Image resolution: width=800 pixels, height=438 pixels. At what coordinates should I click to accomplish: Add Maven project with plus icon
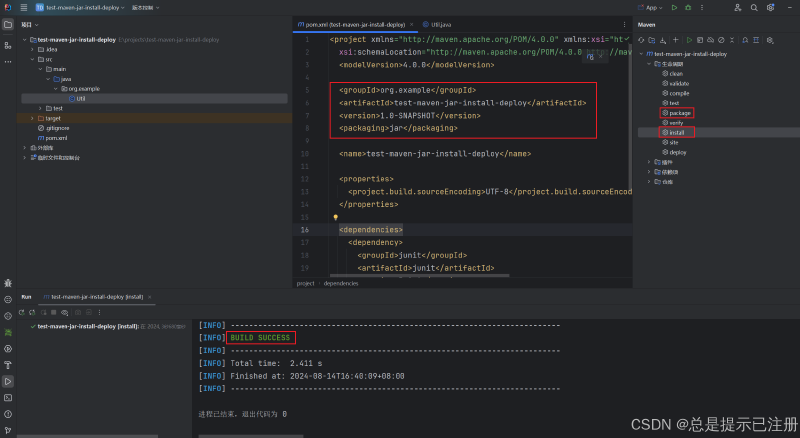point(676,40)
